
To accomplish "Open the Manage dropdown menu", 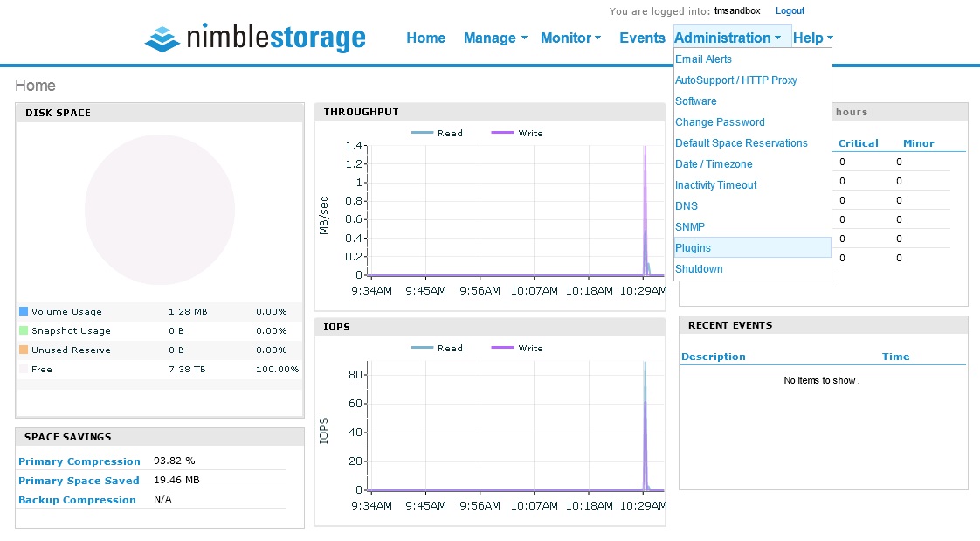I will click(490, 38).
